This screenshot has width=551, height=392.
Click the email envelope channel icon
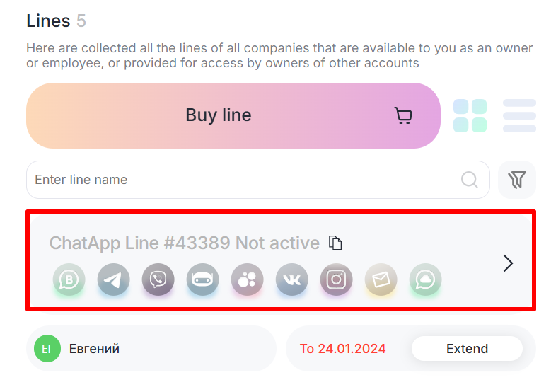point(381,279)
